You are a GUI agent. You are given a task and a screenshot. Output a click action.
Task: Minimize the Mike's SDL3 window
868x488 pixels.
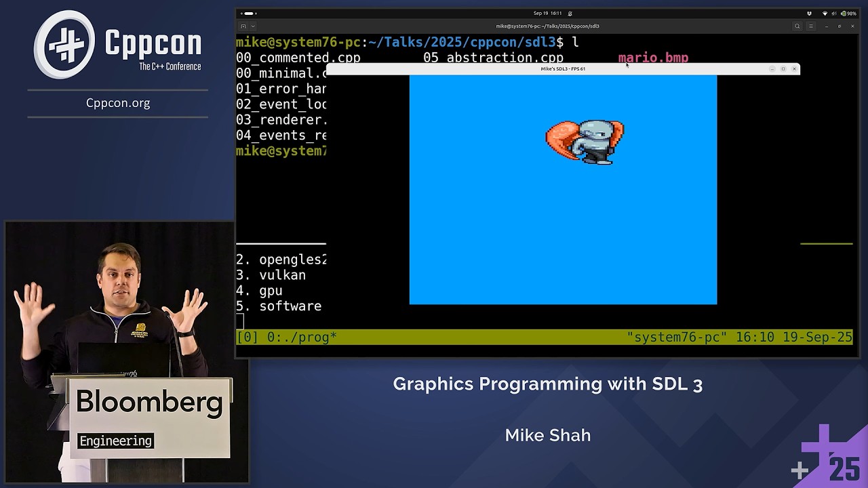click(x=772, y=68)
